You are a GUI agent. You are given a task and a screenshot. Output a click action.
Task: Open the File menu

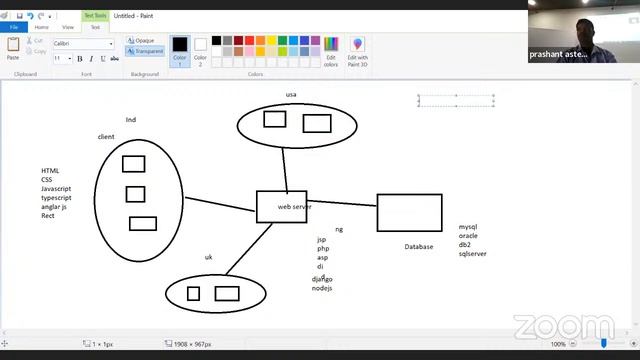pos(14,27)
